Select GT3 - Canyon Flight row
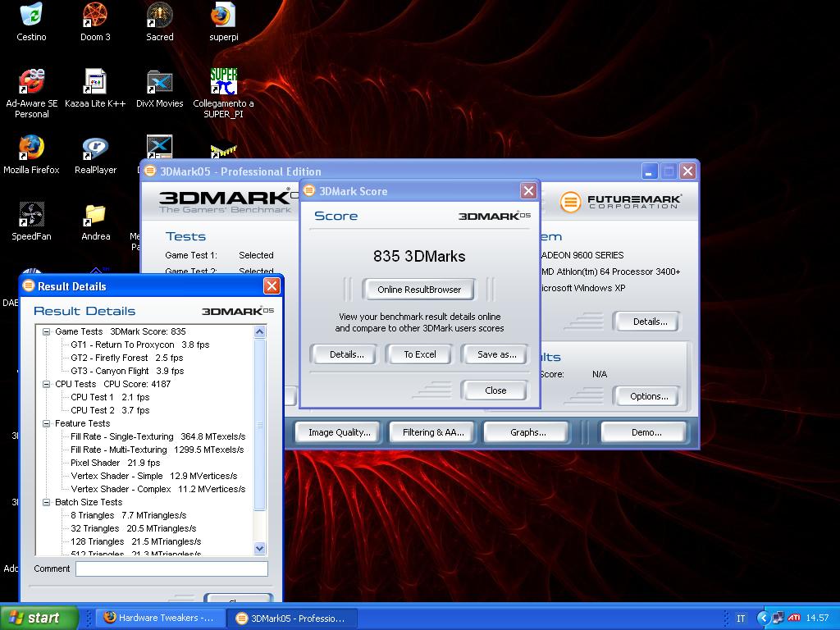 tap(127, 371)
